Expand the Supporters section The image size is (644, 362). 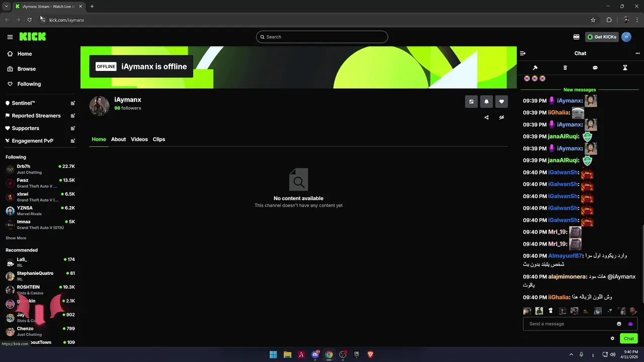click(x=40, y=128)
